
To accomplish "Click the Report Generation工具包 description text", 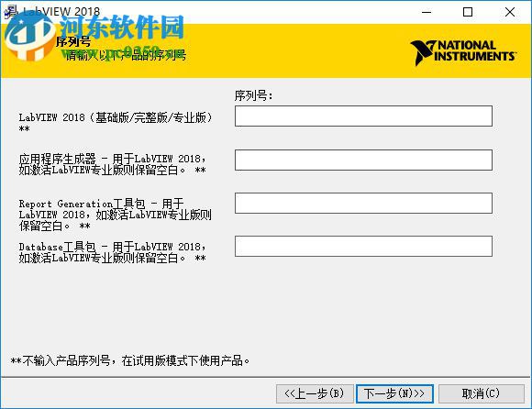I will (x=115, y=215).
